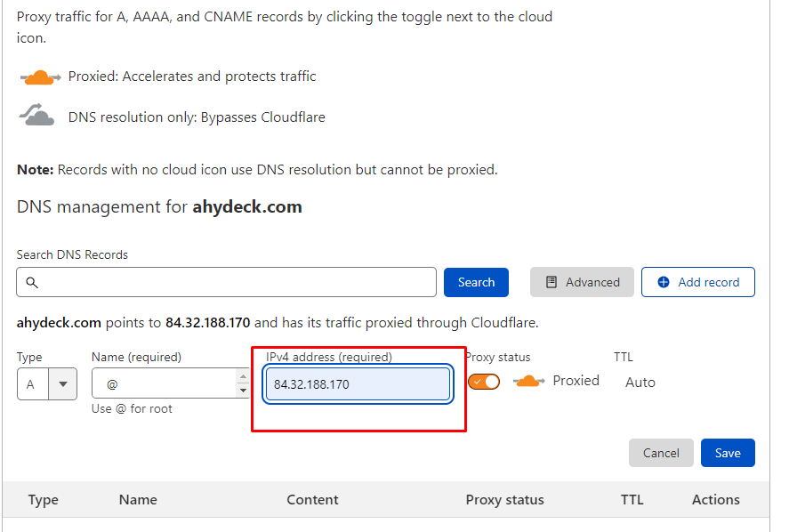Click the Content column header
The image size is (789, 532).
(312, 500)
